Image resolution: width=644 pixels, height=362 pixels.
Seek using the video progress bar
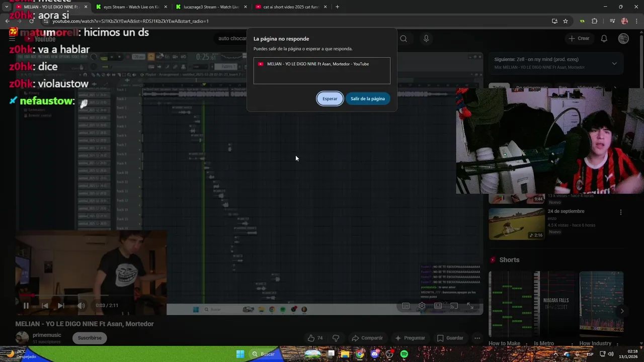tap(249, 296)
